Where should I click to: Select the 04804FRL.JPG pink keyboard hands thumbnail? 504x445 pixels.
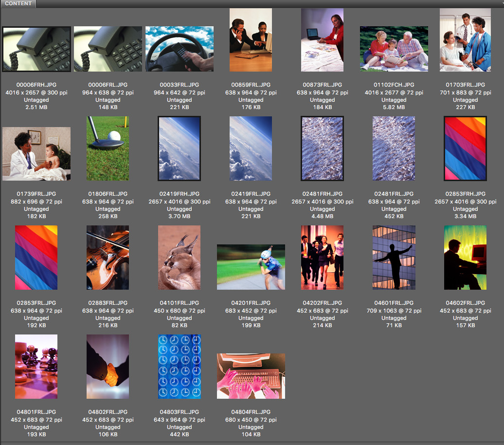(x=251, y=376)
